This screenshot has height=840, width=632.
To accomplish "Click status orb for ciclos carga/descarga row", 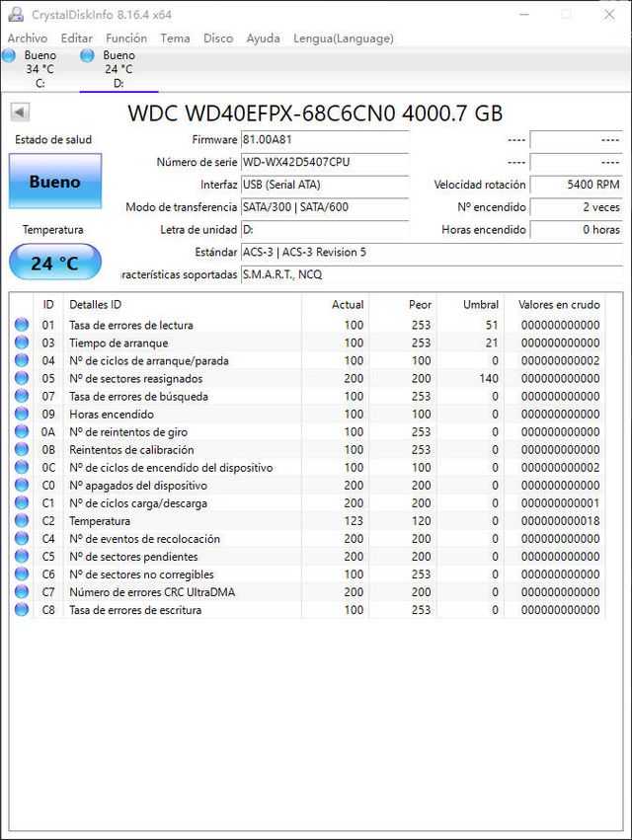I will click(22, 502).
